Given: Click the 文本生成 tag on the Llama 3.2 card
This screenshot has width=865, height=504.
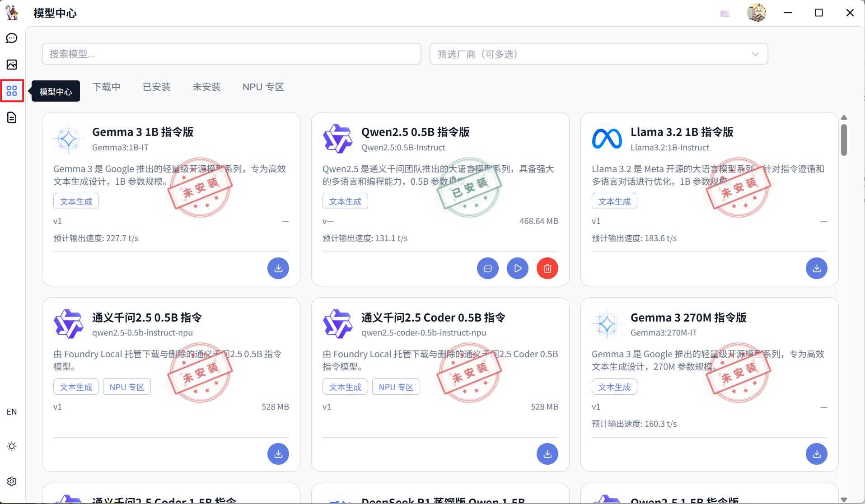Looking at the screenshot, I should tap(614, 201).
